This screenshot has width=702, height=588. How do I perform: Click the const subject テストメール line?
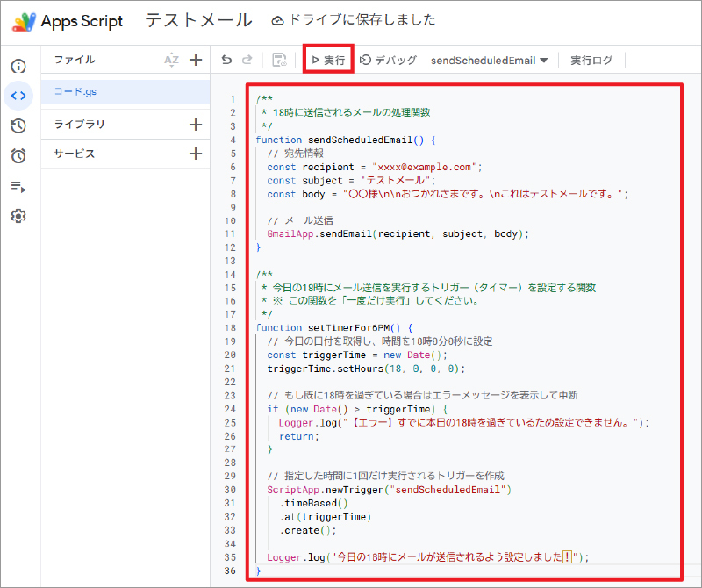coord(352,181)
